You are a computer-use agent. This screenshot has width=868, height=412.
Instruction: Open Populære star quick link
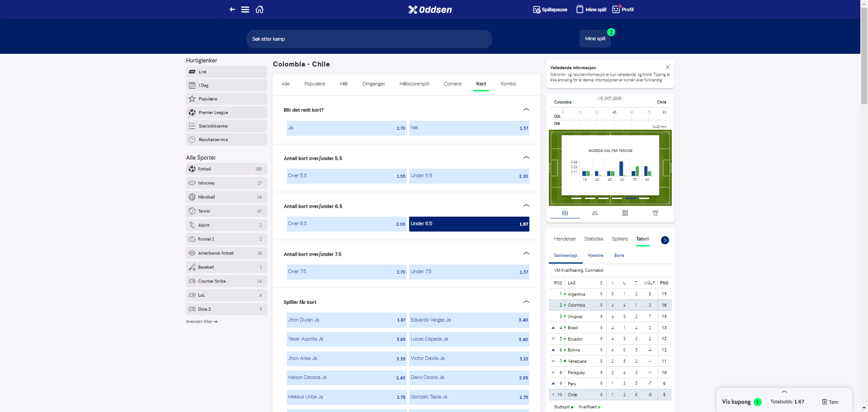(x=226, y=99)
